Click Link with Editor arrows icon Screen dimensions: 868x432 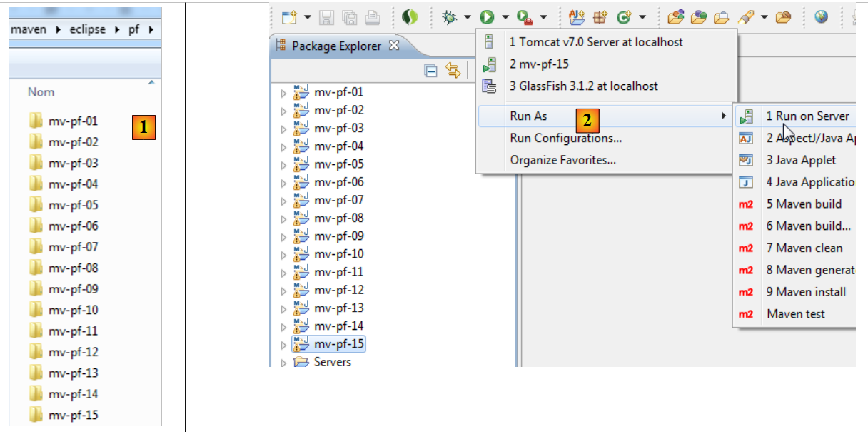(452, 70)
